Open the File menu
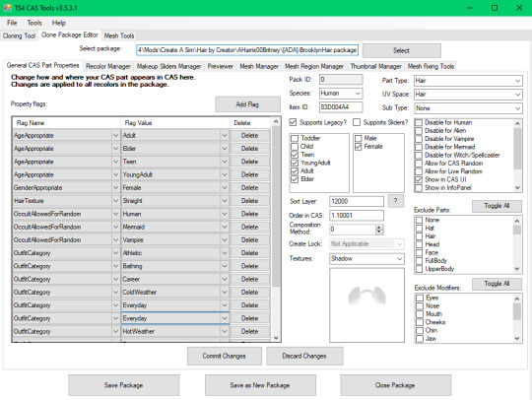The width and height of the screenshot is (532, 400). (12, 23)
